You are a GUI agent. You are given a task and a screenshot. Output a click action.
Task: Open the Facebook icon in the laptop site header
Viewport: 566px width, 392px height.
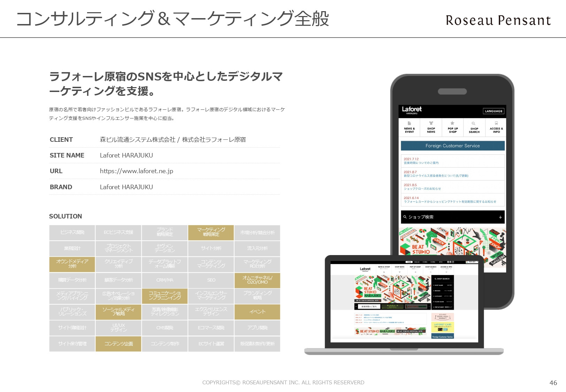tap(450, 262)
